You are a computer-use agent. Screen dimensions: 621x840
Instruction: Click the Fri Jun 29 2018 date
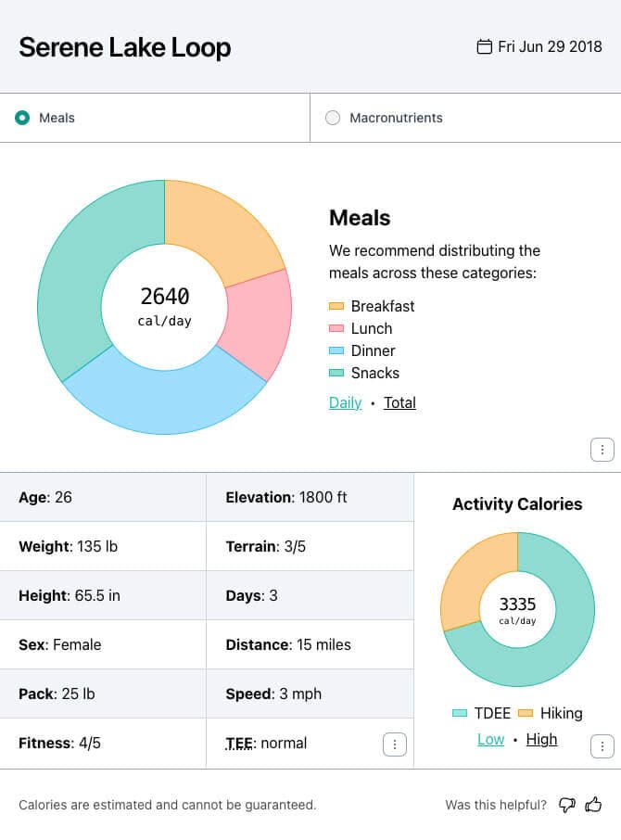pyautogui.click(x=550, y=46)
